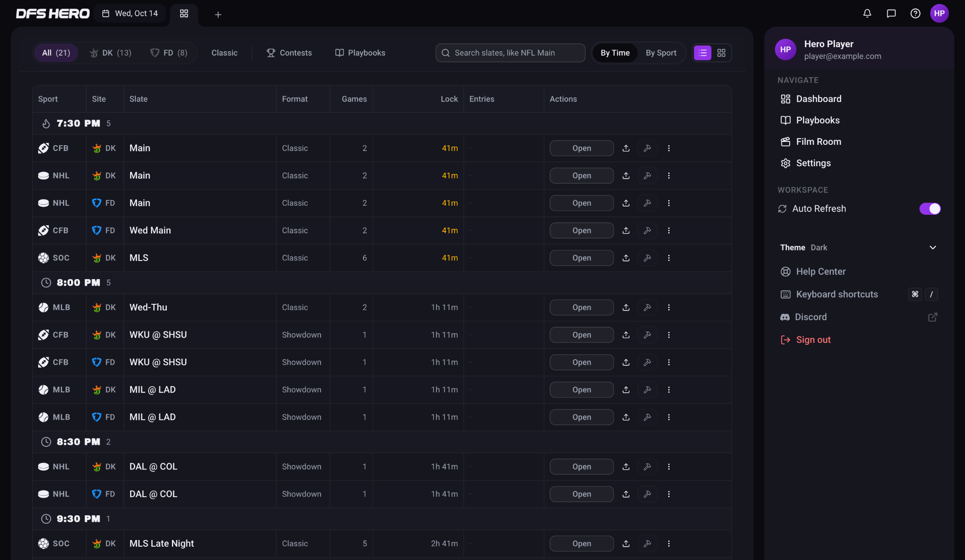Viewport: 965px width, 560px height.
Task: Share the MLS Late Night slate
Action: pos(626,544)
